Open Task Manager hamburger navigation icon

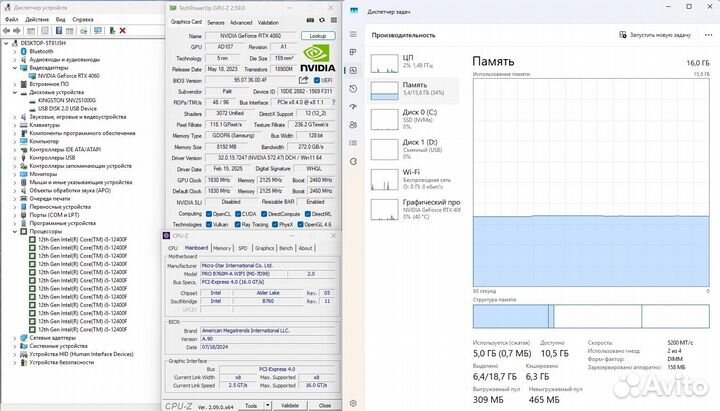[353, 34]
